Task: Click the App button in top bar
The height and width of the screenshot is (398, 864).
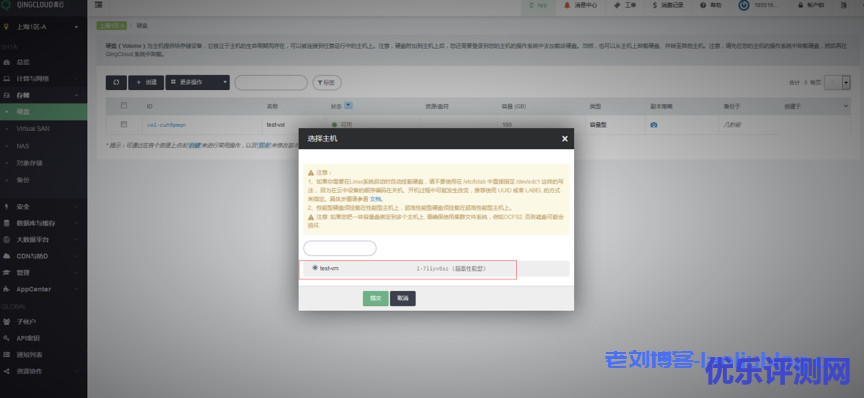Action: point(538,5)
